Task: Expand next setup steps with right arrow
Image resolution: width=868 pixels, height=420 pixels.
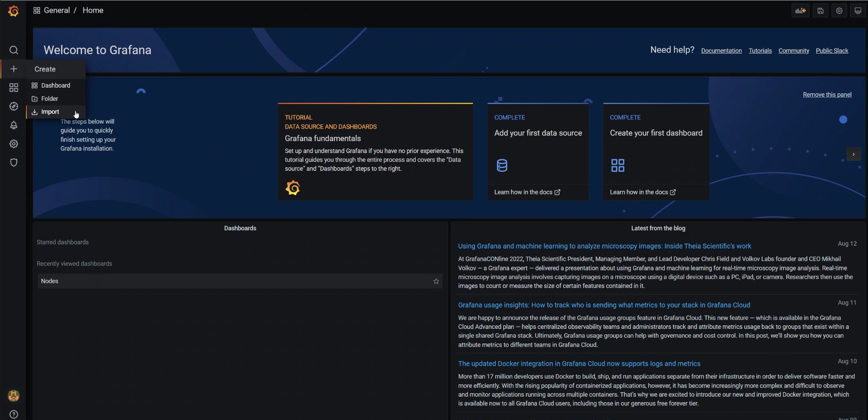Action: pos(853,155)
